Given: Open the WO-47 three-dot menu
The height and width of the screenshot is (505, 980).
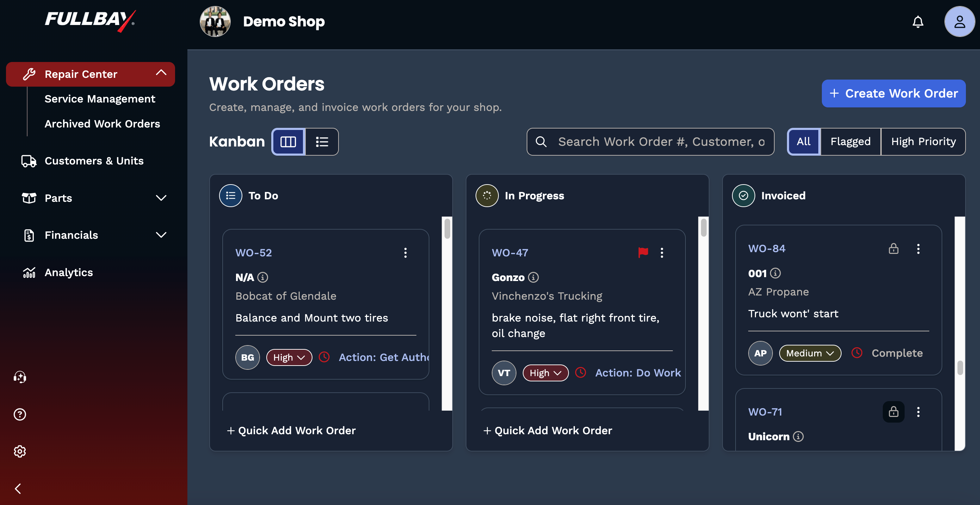Looking at the screenshot, I should (x=662, y=253).
